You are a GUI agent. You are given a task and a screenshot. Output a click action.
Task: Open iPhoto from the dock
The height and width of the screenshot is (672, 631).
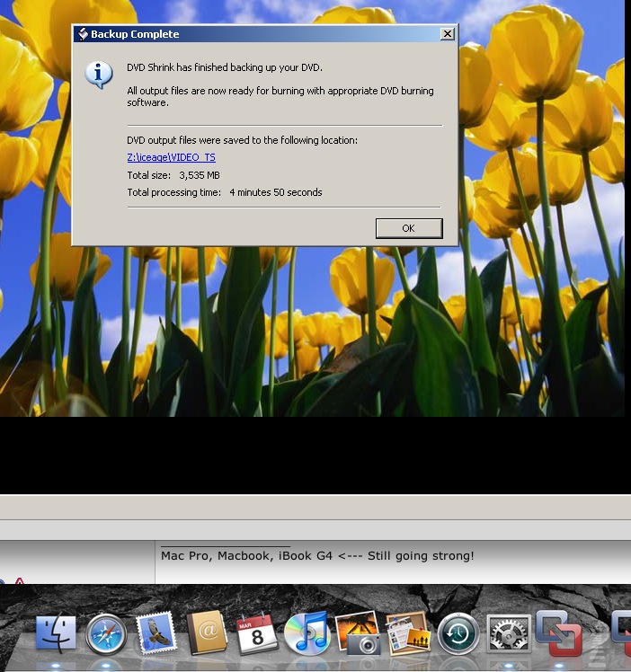[358, 633]
